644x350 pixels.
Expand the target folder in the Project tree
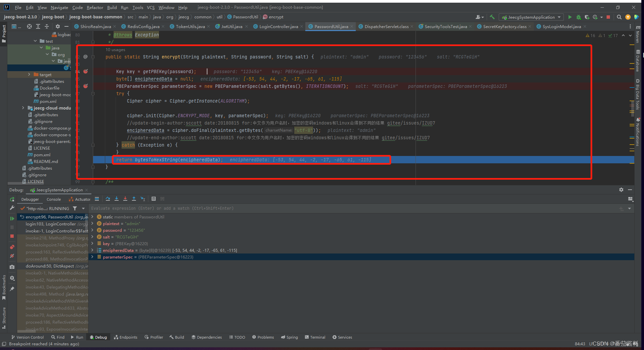coord(29,74)
